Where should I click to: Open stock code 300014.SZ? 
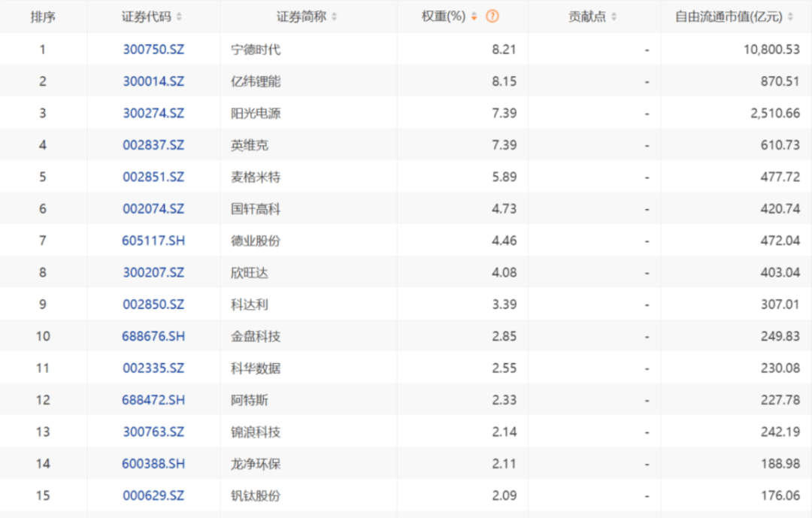click(153, 81)
